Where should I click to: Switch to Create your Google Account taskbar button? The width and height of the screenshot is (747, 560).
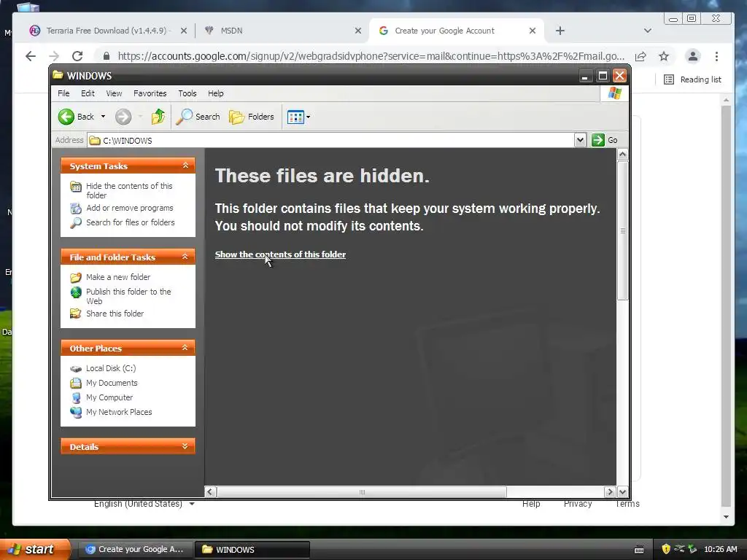tap(134, 549)
